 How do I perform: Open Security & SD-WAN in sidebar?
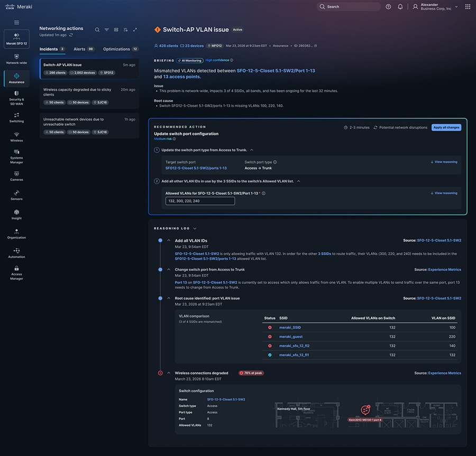click(x=16, y=98)
